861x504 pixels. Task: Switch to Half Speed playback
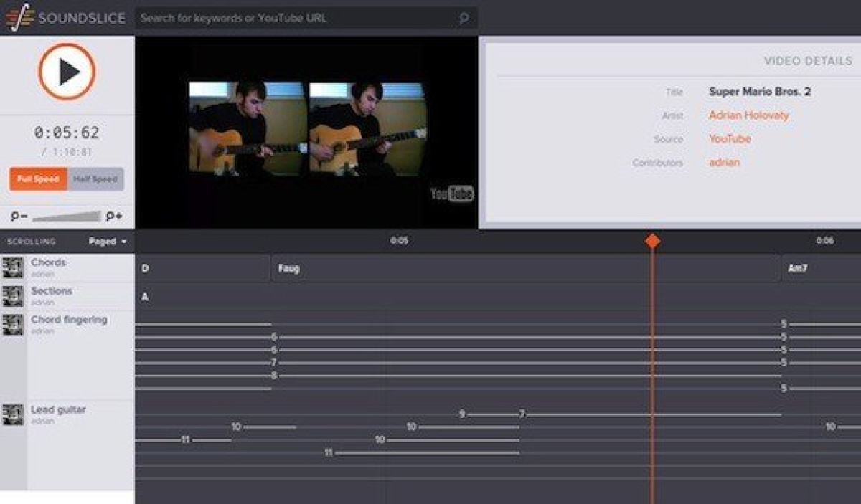tap(95, 179)
